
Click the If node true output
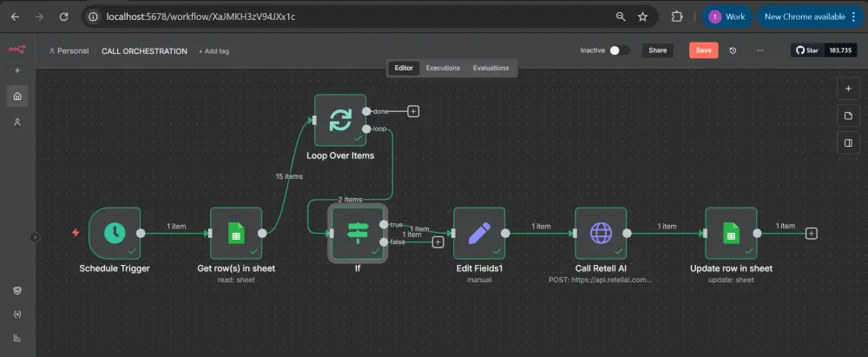pos(384,224)
